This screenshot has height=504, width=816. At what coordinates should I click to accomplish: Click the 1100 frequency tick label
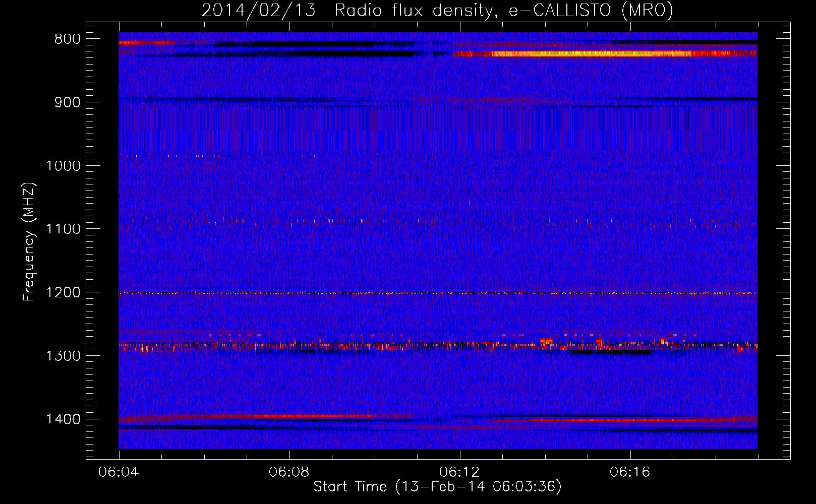pyautogui.click(x=63, y=229)
